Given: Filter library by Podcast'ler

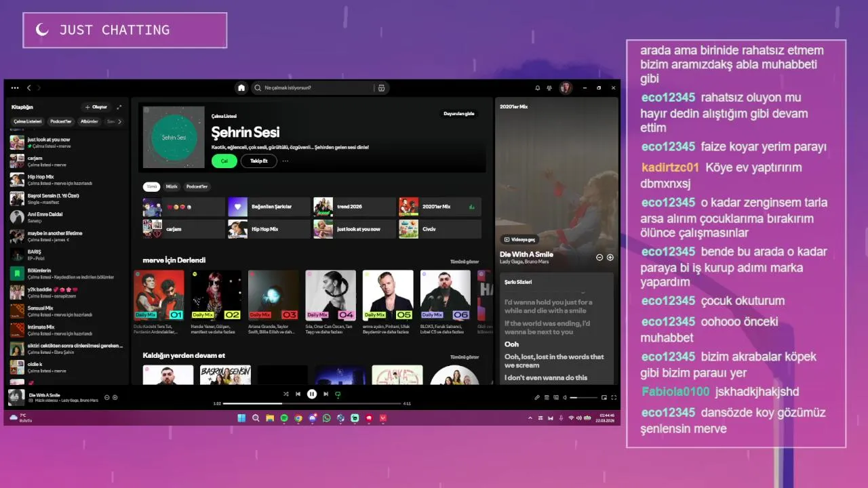Looking at the screenshot, I should (61, 121).
